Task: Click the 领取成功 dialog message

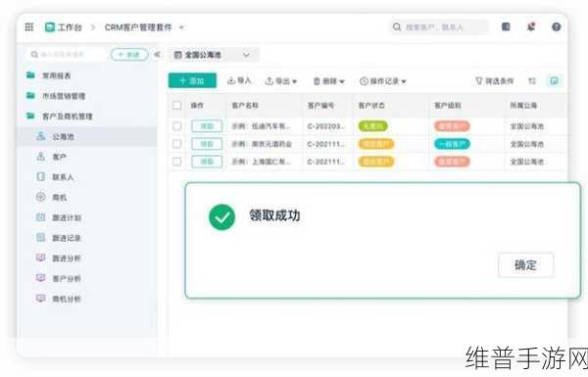Action: click(274, 215)
